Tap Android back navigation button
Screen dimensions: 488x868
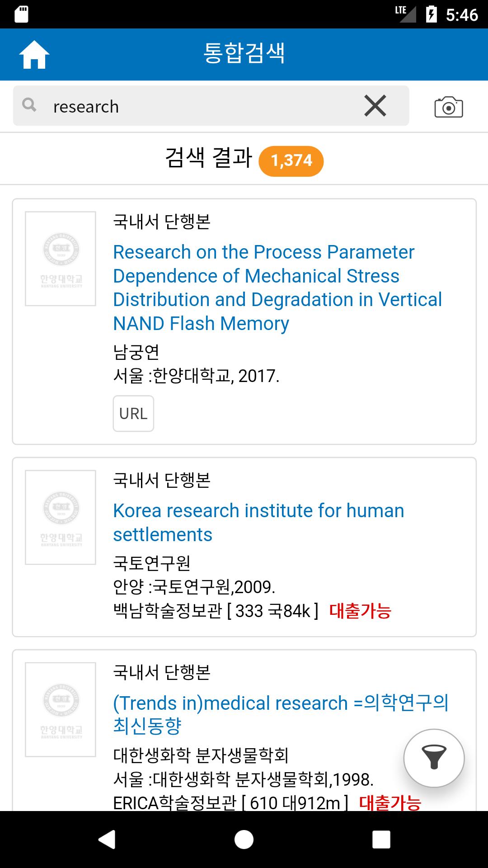coord(107,840)
